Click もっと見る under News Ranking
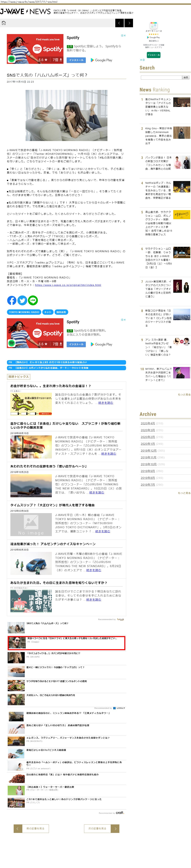 pyautogui.click(x=184, y=395)
